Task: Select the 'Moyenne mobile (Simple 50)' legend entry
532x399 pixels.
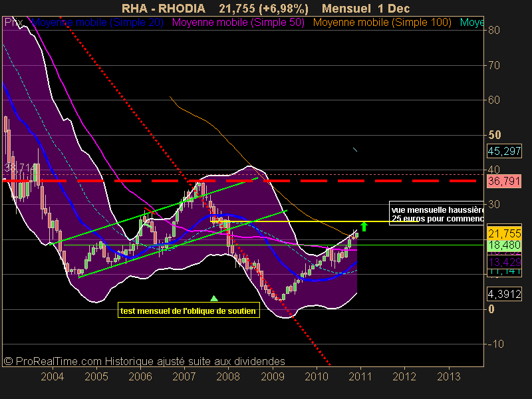Action: 238,23
